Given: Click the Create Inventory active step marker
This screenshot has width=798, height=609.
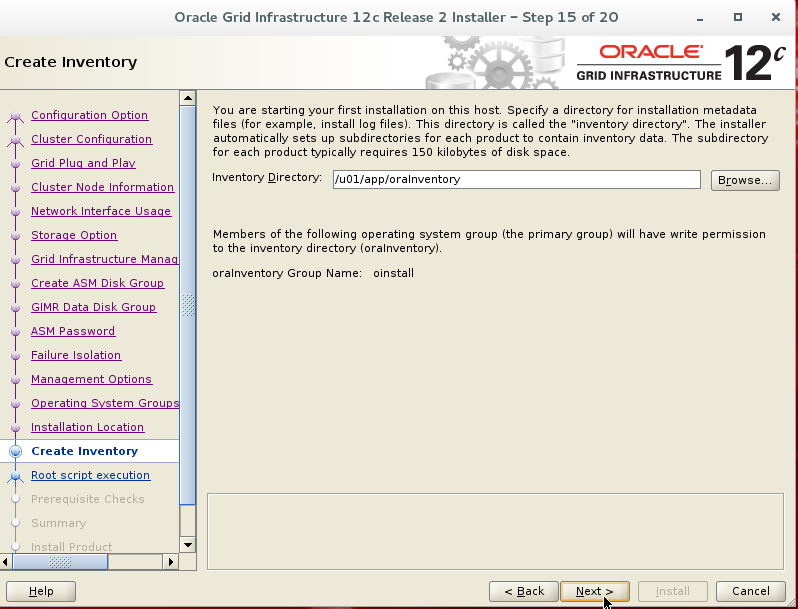Looking at the screenshot, I should click(x=16, y=451).
